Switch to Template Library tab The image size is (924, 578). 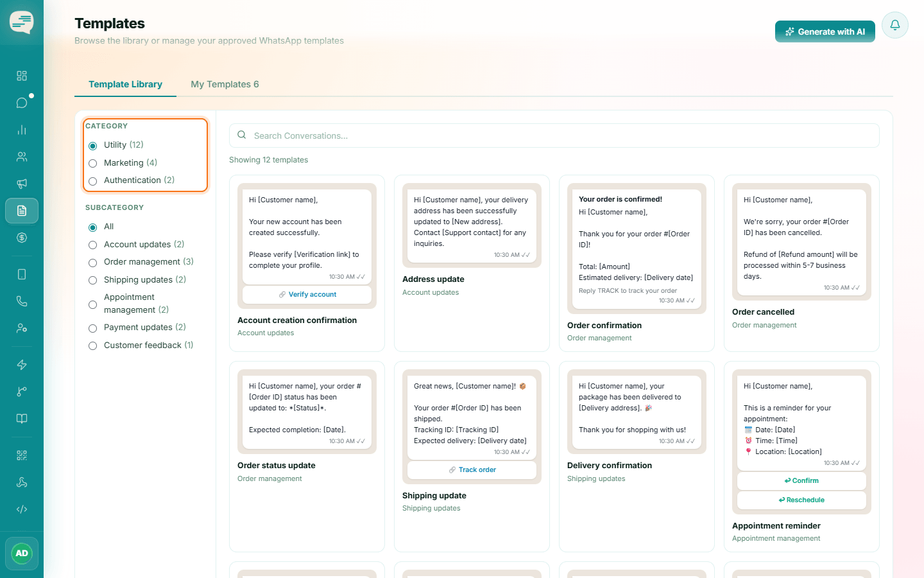tap(125, 84)
